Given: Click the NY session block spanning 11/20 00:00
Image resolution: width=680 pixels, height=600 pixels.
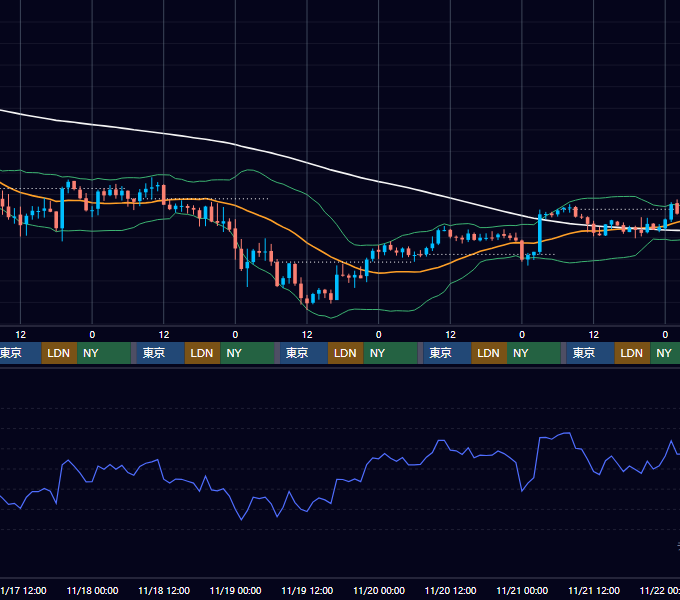Looking at the screenshot, I should 390,353.
